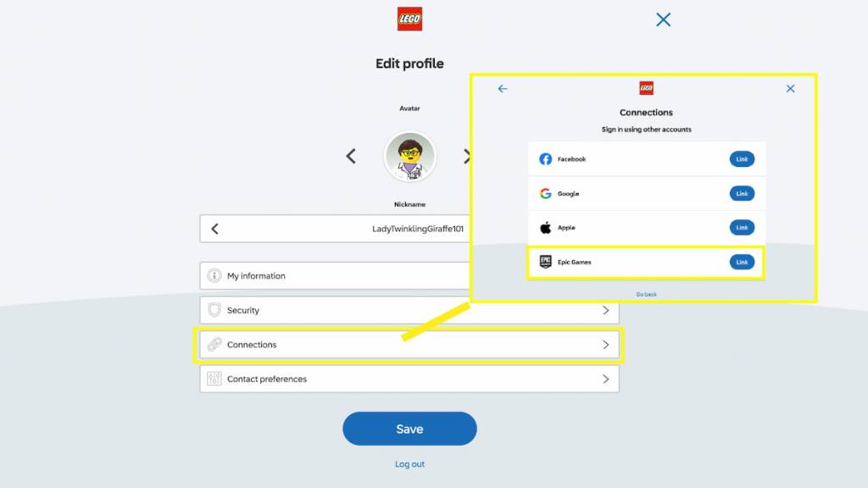Select the previous avatar arrow
This screenshot has width=868, height=488.
(x=351, y=156)
